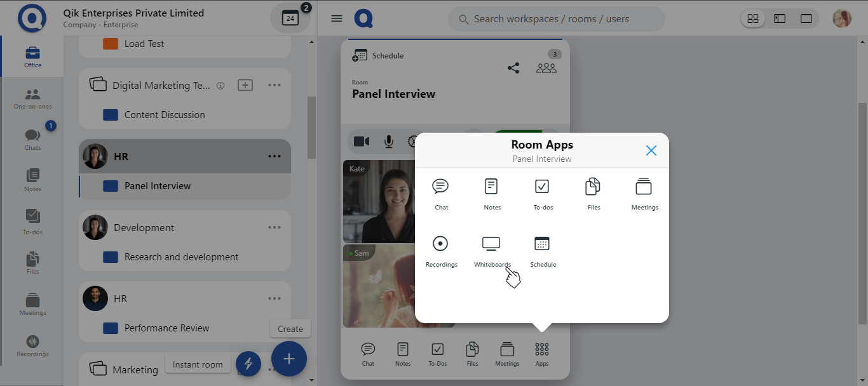Mute the microphone in the room controls
Viewport: 868px width, 386px height.
pos(388,142)
